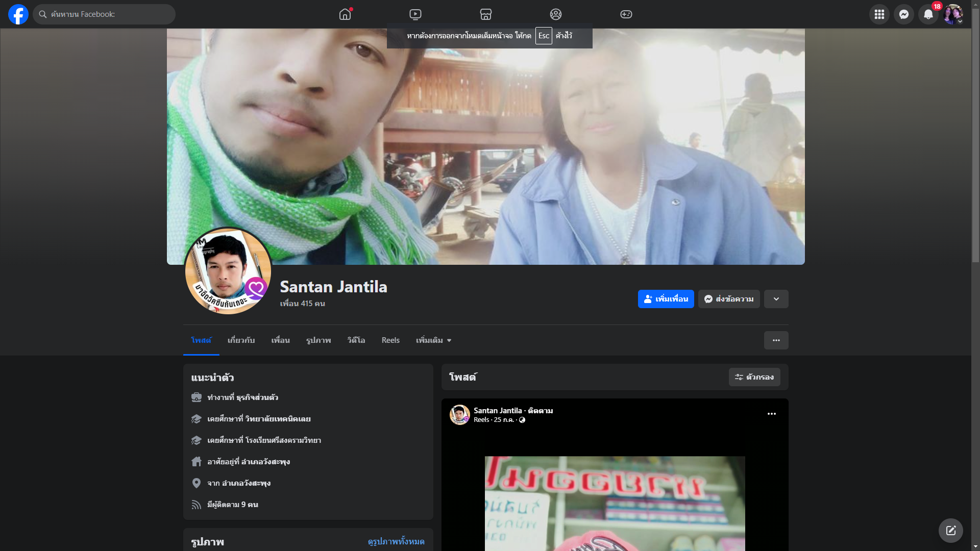Click the Facebook logo icon
The width and height of the screenshot is (980, 551).
pos(18,14)
